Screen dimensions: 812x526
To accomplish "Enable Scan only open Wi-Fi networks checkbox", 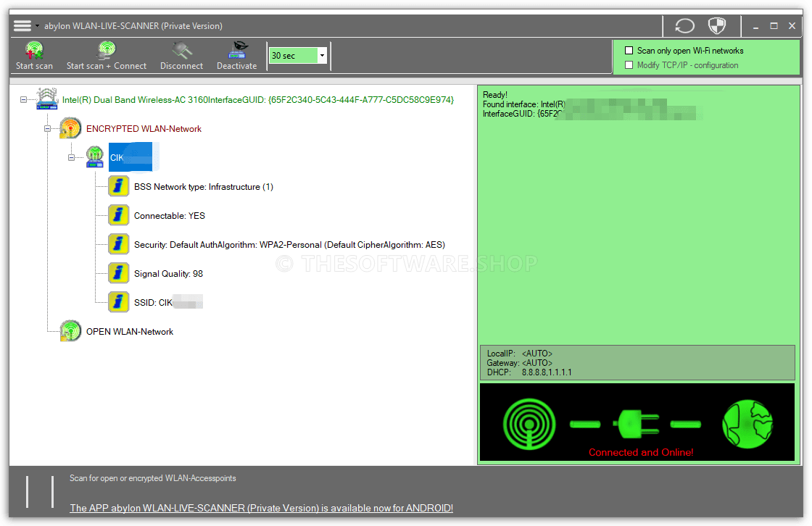I will 629,51.
